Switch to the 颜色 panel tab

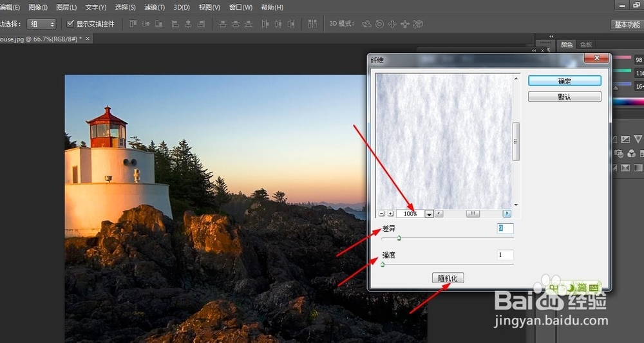(x=567, y=44)
